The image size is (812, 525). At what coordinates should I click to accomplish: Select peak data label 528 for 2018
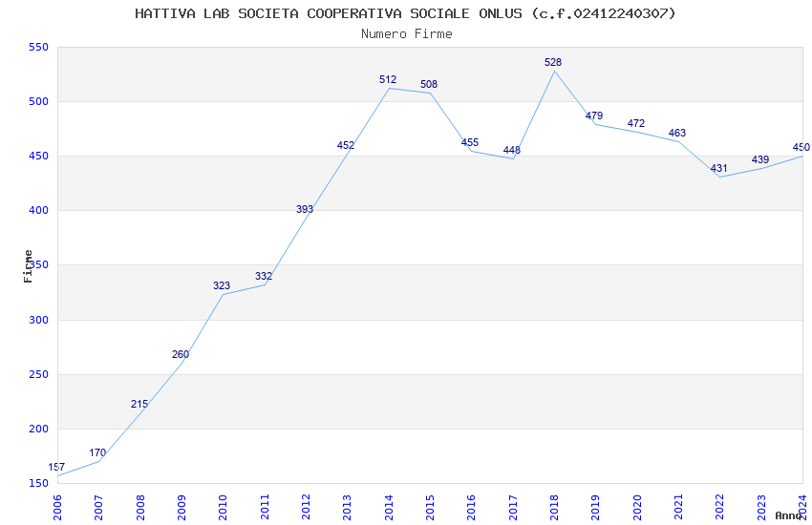tap(553, 62)
